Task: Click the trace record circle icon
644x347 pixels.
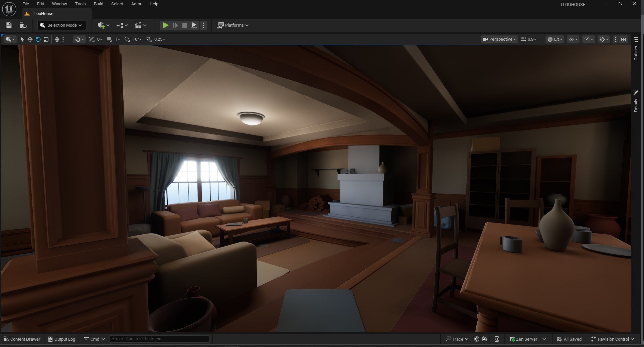Action: (x=477, y=339)
